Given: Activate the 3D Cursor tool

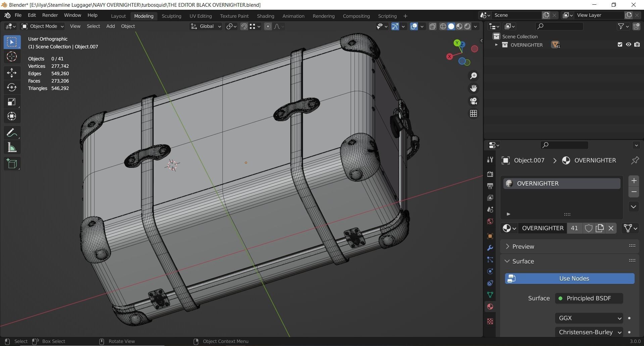Looking at the screenshot, I should click(12, 56).
